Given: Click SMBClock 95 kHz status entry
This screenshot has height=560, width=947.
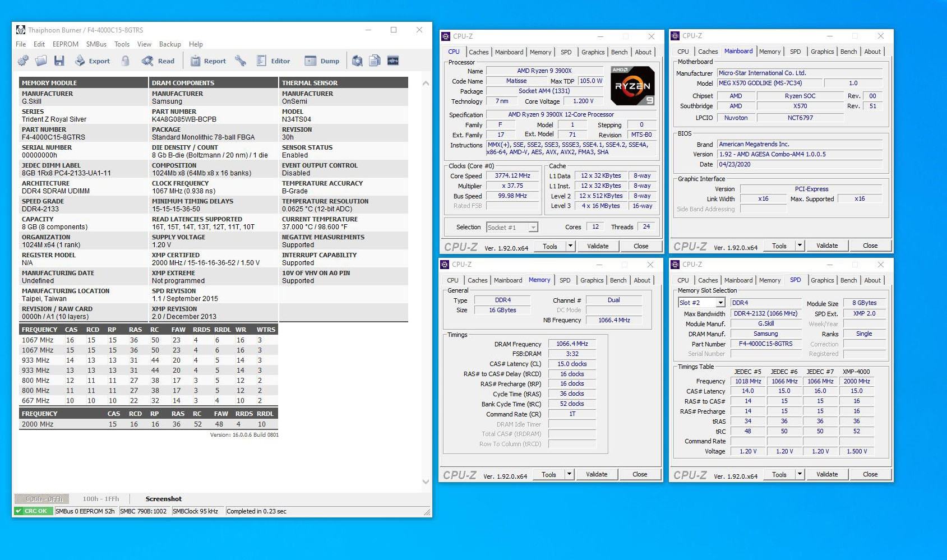Looking at the screenshot, I should coord(196,511).
